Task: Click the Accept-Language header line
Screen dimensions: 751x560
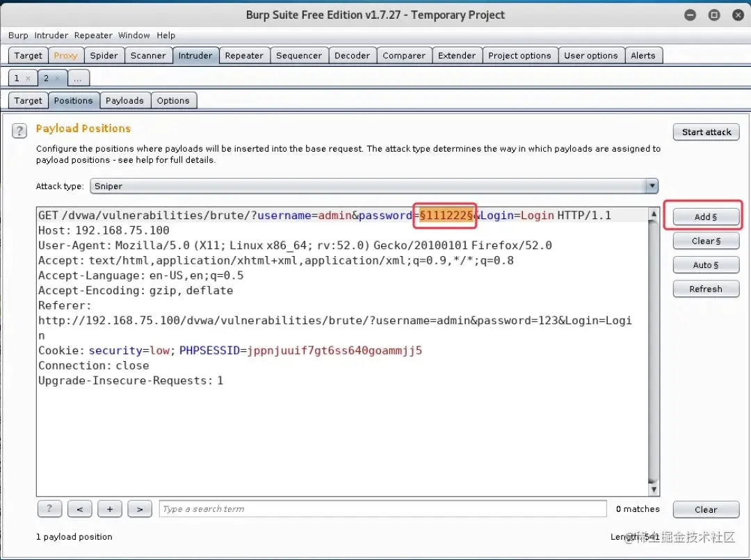Action: coord(140,275)
